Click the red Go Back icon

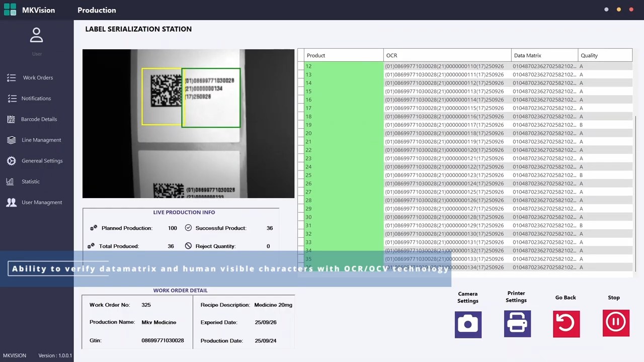[x=566, y=323]
